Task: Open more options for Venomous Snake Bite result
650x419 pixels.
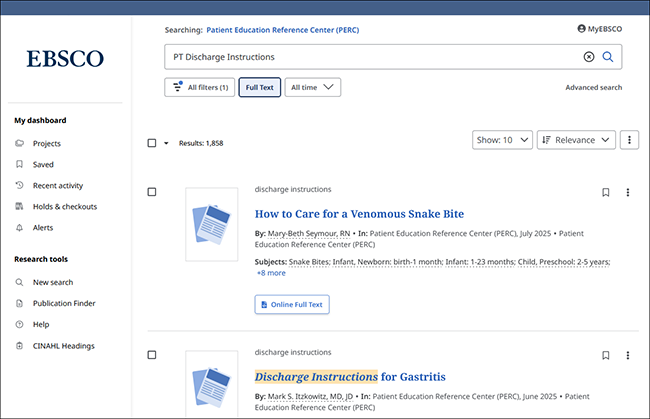Action: [x=628, y=192]
